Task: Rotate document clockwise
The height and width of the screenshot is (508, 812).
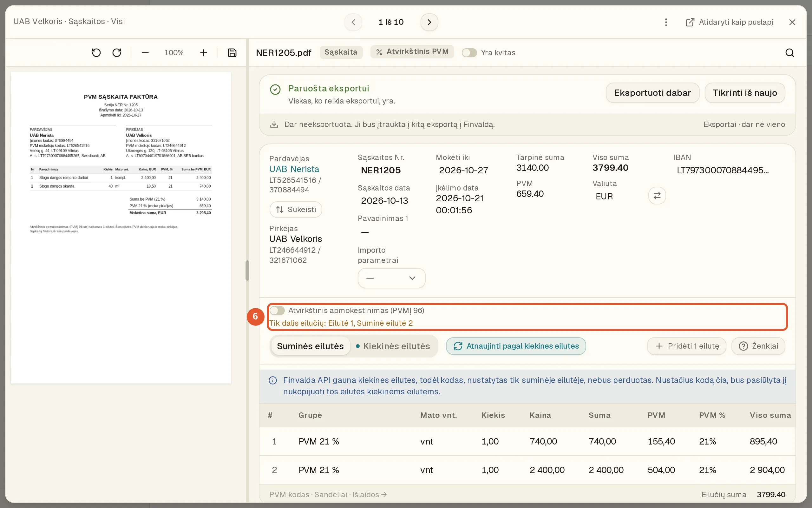Action: pyautogui.click(x=117, y=53)
